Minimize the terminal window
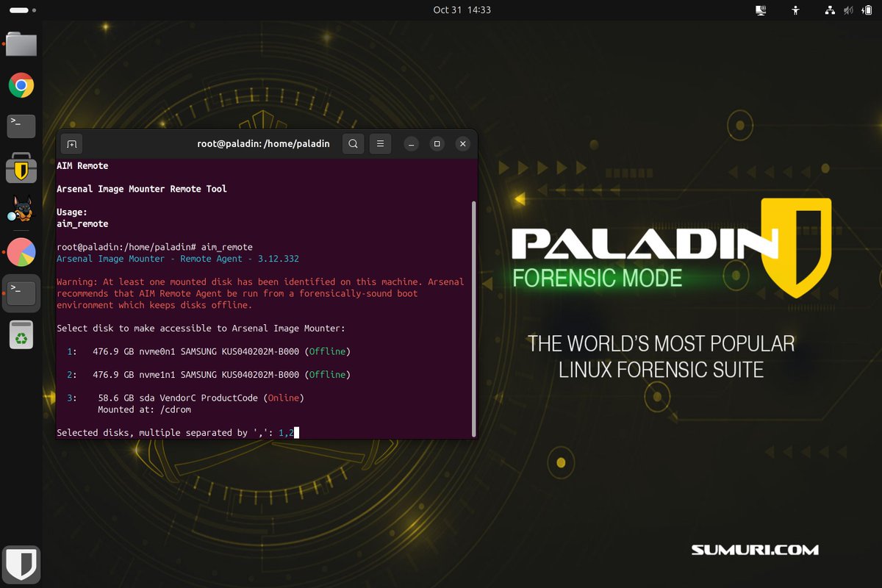Screen dimensions: 882x588 click(411, 144)
